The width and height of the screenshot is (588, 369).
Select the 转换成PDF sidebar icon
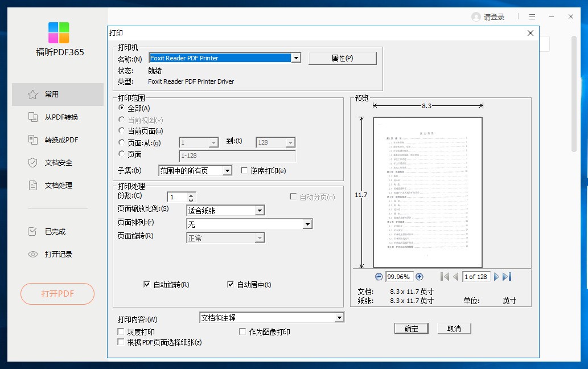(57, 140)
